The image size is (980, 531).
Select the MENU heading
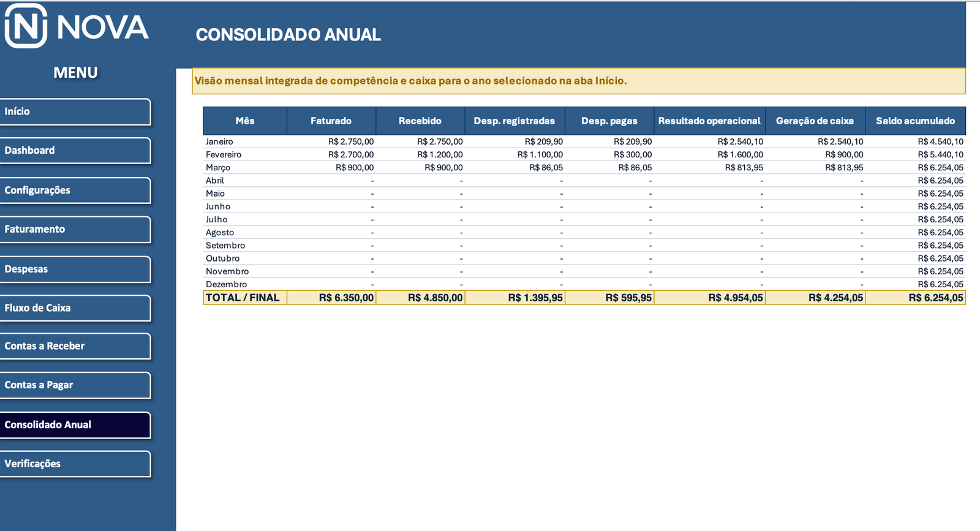[75, 72]
